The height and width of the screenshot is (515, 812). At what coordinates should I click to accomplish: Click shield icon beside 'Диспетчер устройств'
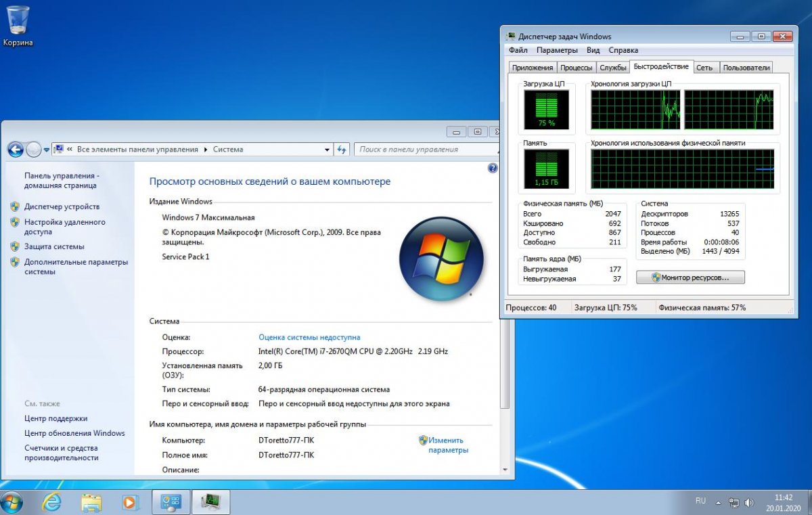pos(15,206)
